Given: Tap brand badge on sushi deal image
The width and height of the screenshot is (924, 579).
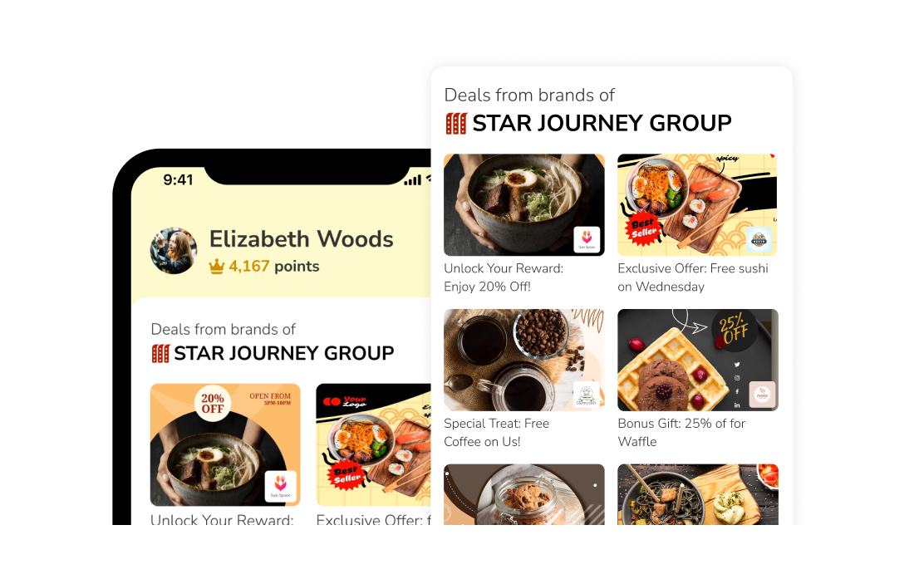Looking at the screenshot, I should (x=759, y=240).
